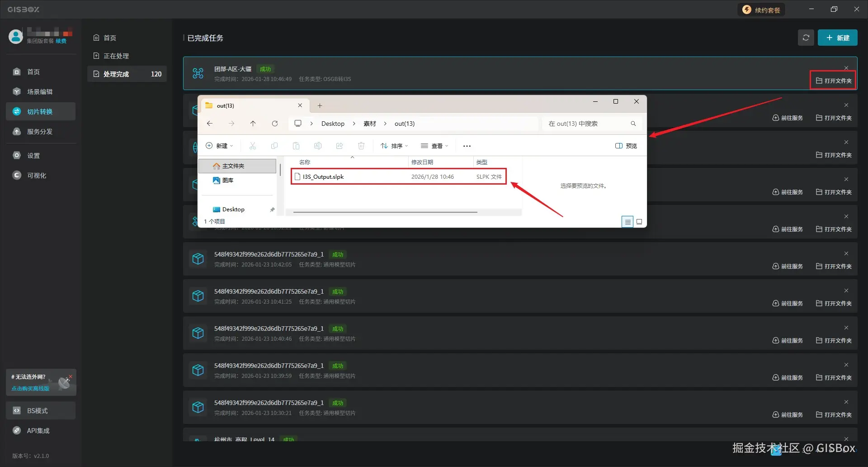Click the cube icon of the 10:40:46 task
The image size is (868, 467).
[x=198, y=333]
